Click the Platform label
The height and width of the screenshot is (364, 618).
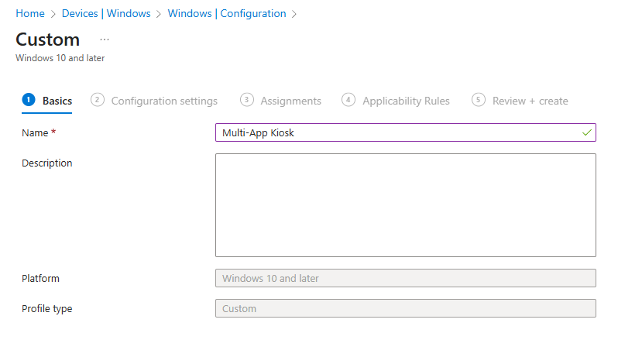(40, 279)
